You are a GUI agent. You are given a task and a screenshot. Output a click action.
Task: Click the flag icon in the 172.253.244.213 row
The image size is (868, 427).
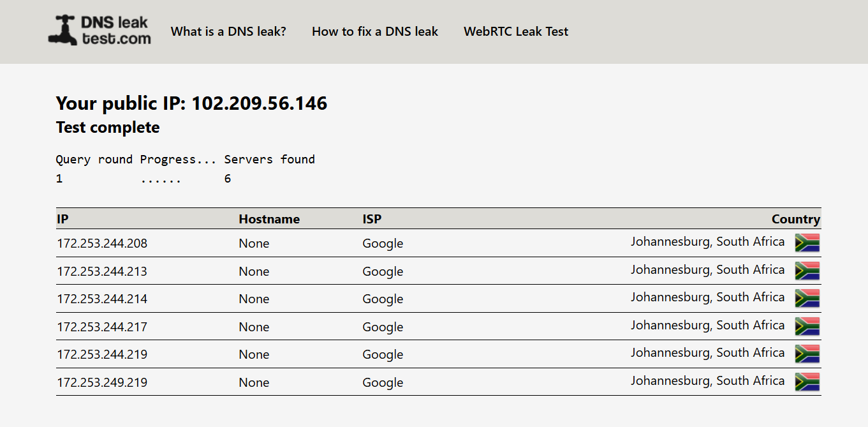(807, 271)
